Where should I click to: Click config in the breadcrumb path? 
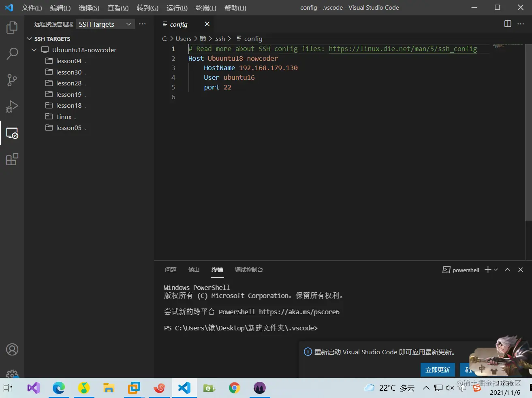point(253,38)
